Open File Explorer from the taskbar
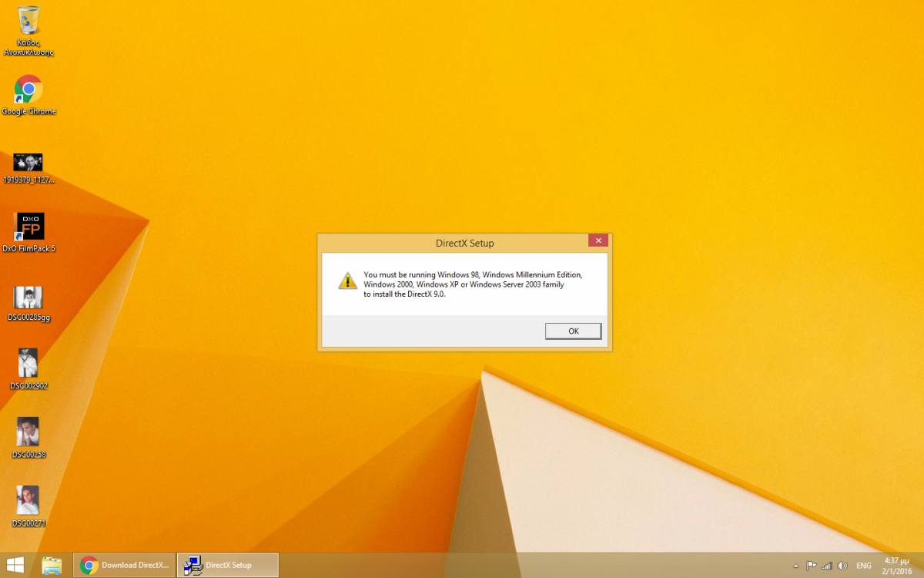924x578 pixels. [52, 565]
